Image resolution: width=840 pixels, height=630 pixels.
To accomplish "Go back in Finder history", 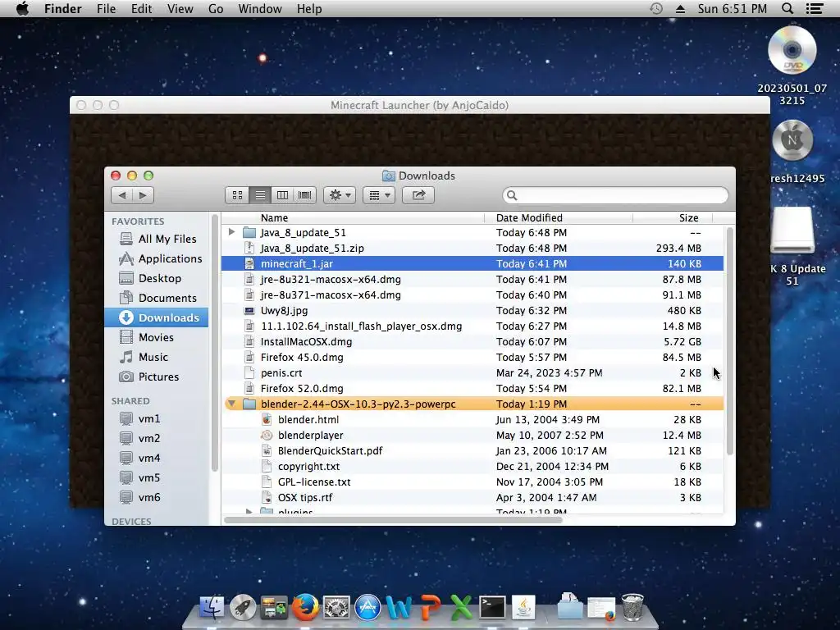I will pos(122,195).
